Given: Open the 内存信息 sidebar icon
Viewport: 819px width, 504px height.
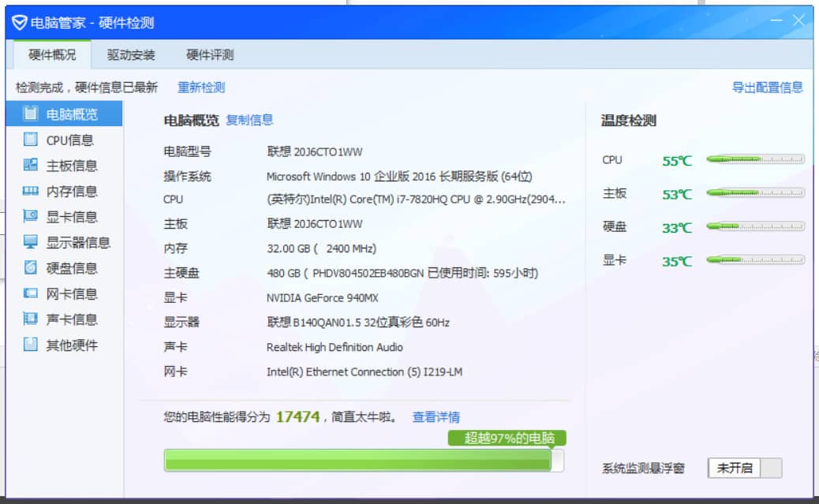Looking at the screenshot, I should click(31, 191).
